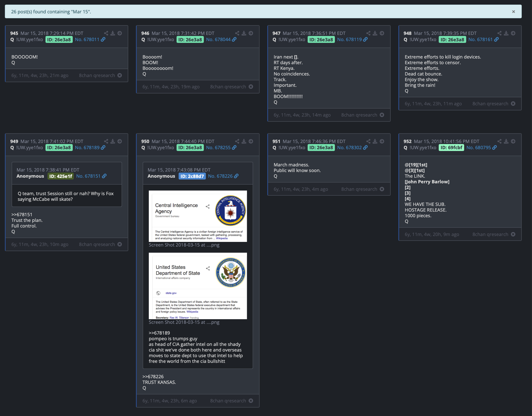Share post 947

click(x=368, y=33)
